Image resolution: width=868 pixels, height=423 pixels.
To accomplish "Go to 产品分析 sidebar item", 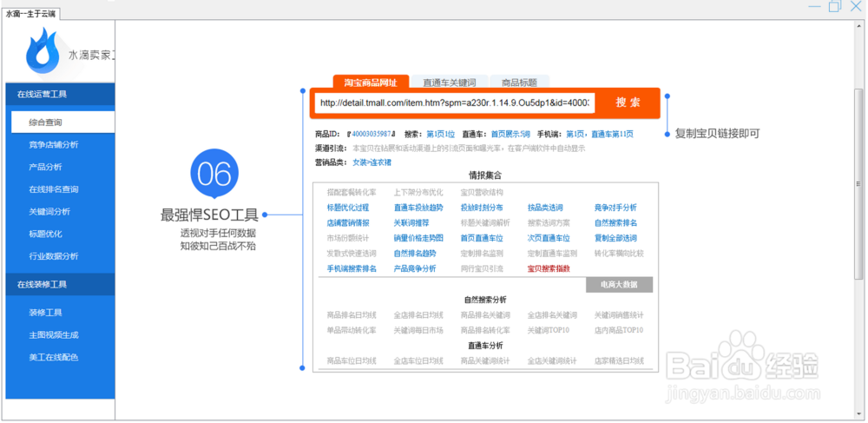I will [45, 167].
